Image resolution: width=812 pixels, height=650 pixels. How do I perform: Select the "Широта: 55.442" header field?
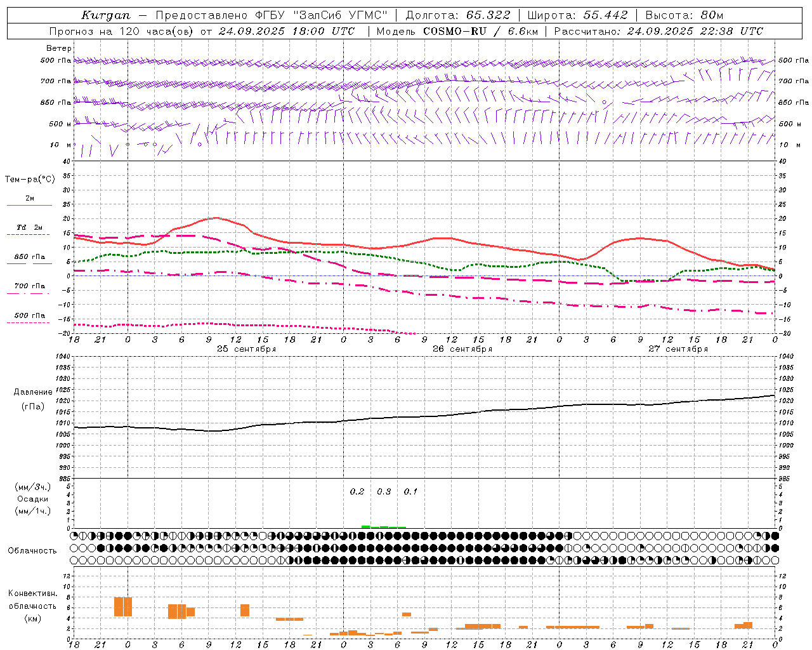point(577,15)
